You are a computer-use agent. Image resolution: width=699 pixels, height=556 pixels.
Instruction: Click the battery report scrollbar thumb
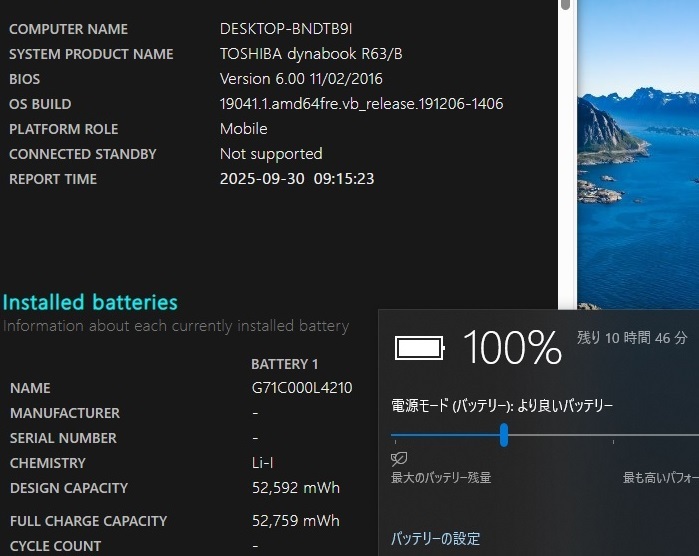coord(565,5)
